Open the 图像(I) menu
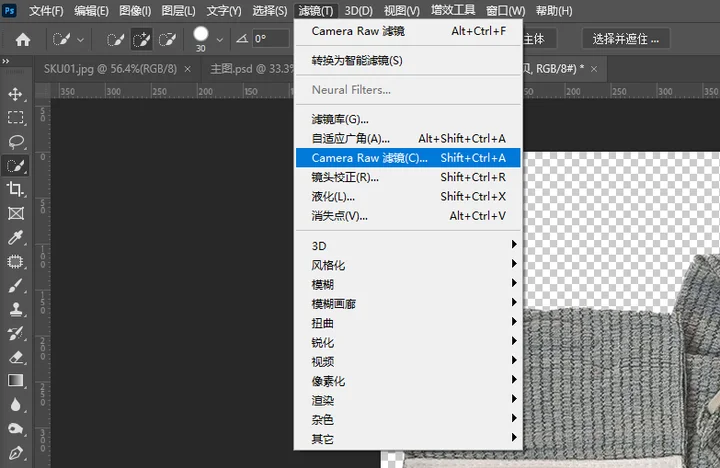Image resolution: width=720 pixels, height=468 pixels. (135, 11)
